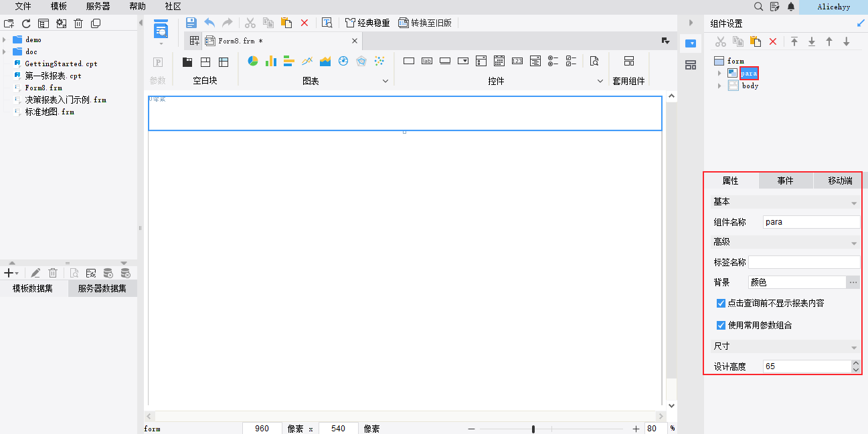Move component to top in component settings
The height and width of the screenshot is (434, 868).
(x=794, y=41)
